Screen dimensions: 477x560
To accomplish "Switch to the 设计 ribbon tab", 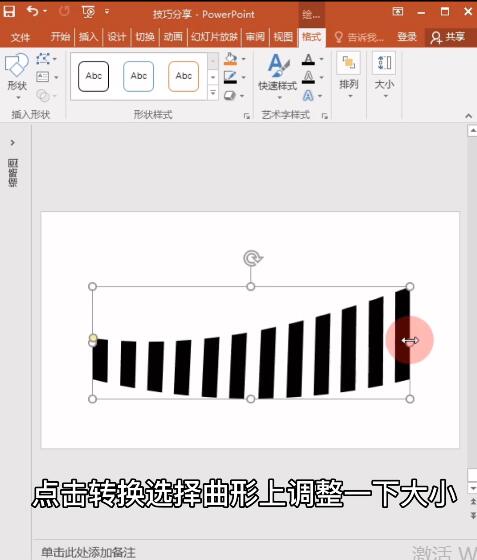I will (x=116, y=37).
